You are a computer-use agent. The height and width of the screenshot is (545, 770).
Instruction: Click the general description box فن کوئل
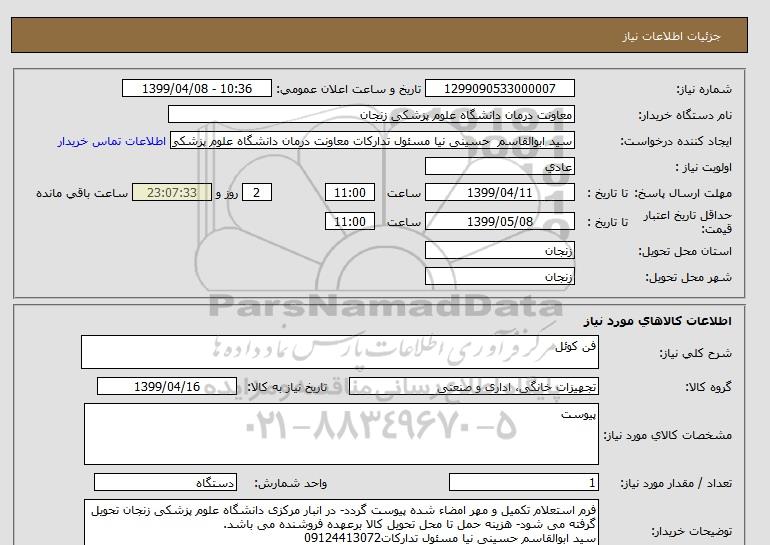click(340, 352)
